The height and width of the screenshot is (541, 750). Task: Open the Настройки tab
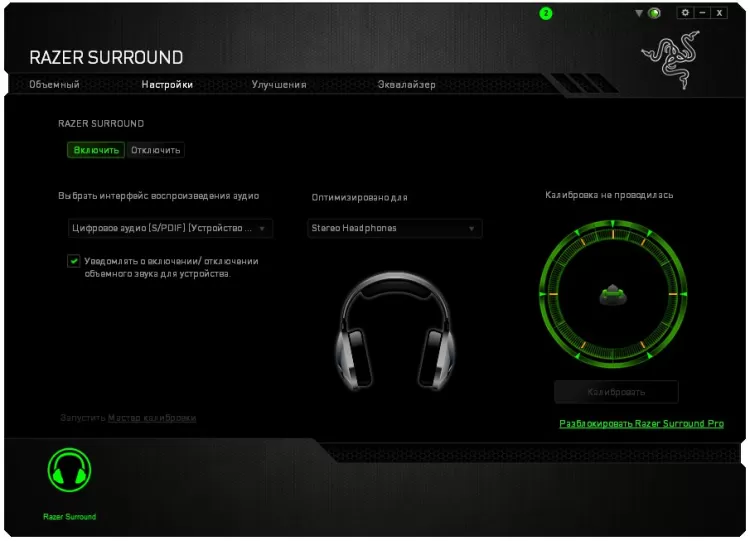pos(167,85)
